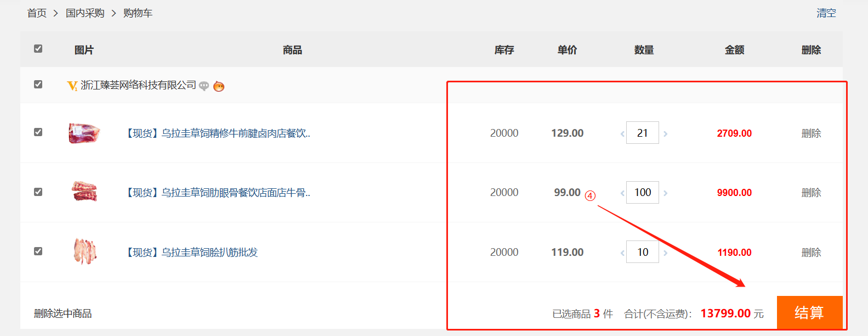
Task: Click the chat bubble icon beside the supplier name
Action: click(x=204, y=86)
